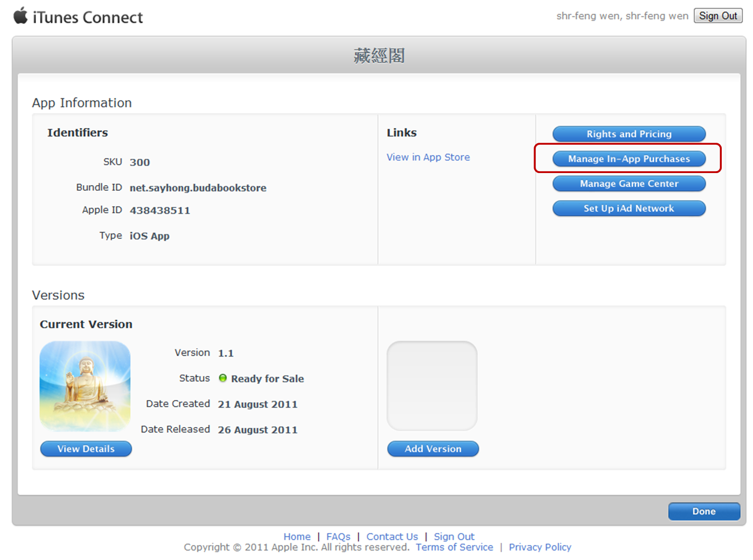Click the empty new version placeholder icon
This screenshot has width=753, height=560.
432,386
